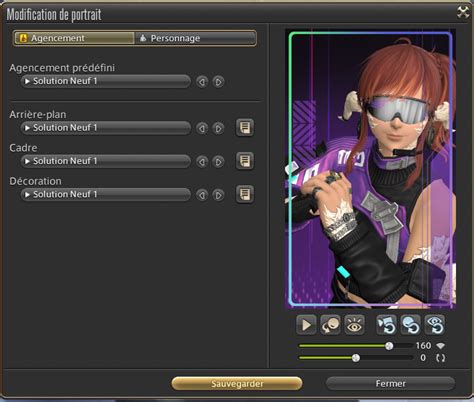Open the Personnage tab
This screenshot has height=402, width=474.
(195, 38)
